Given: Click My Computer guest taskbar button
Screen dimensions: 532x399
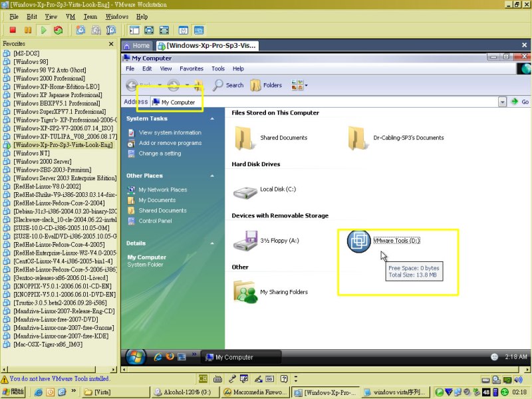Looking at the screenshot, I should pyautogui.click(x=241, y=357).
